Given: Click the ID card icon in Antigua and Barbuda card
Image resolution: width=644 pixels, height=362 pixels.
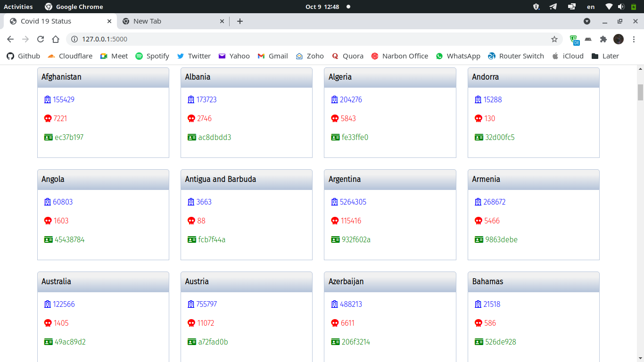Looking at the screenshot, I should click(192, 239).
